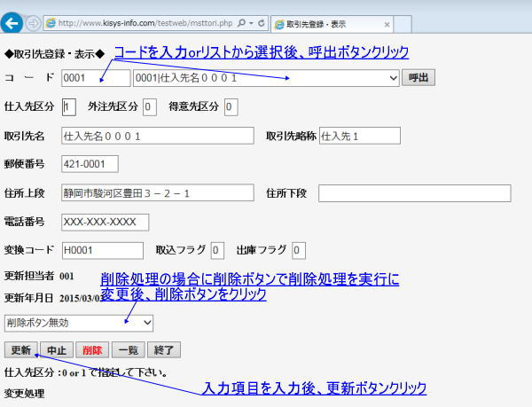Click the search magnifier in address bar
Viewport: 532px width, 407px height.
[x=242, y=22]
